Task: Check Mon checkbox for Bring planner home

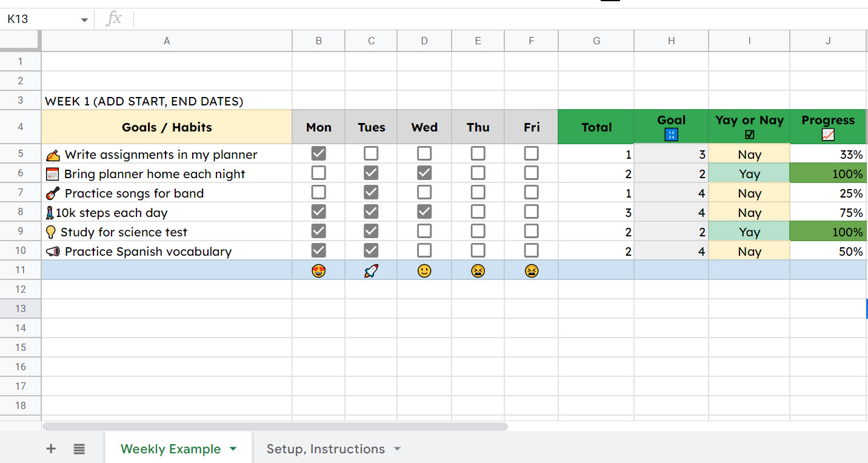Action: [x=318, y=173]
